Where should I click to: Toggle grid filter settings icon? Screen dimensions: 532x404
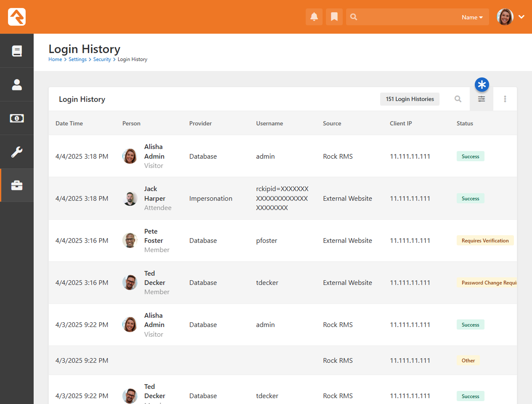482,99
